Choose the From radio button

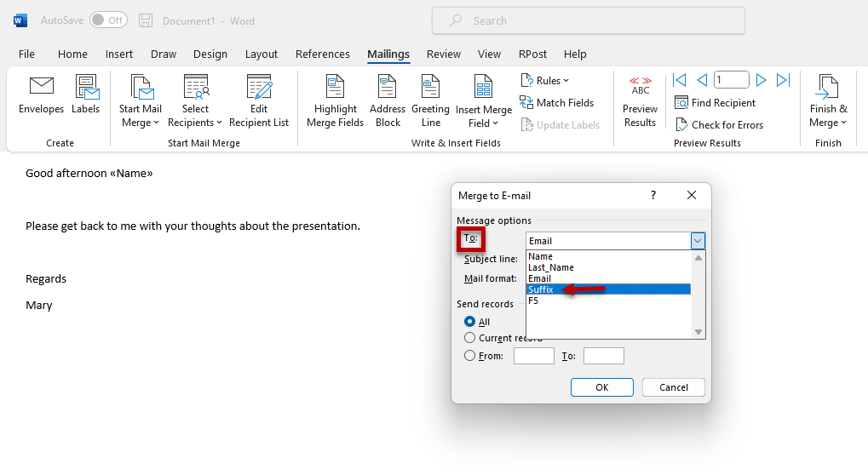(x=470, y=356)
